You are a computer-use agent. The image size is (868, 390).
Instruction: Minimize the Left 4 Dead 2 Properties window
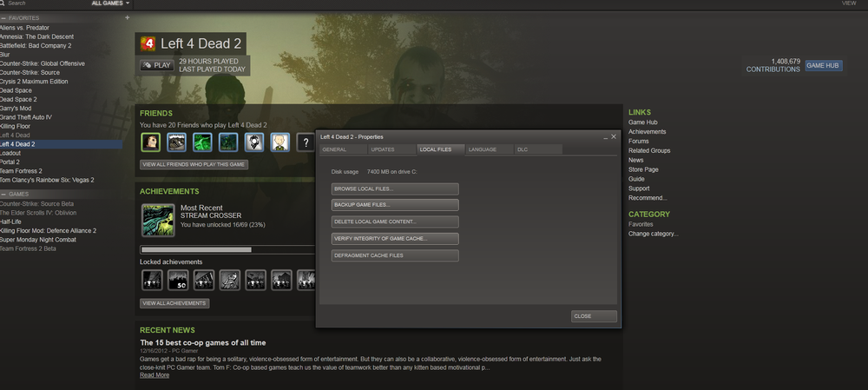point(606,137)
